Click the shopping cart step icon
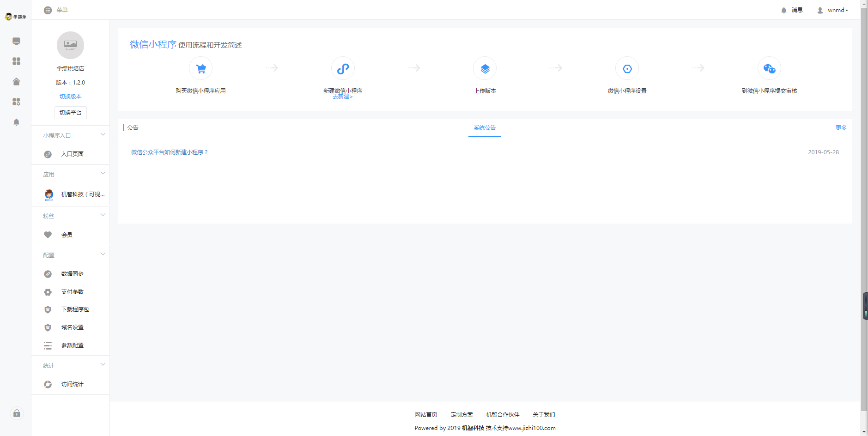This screenshot has height=436, width=868. (200, 68)
